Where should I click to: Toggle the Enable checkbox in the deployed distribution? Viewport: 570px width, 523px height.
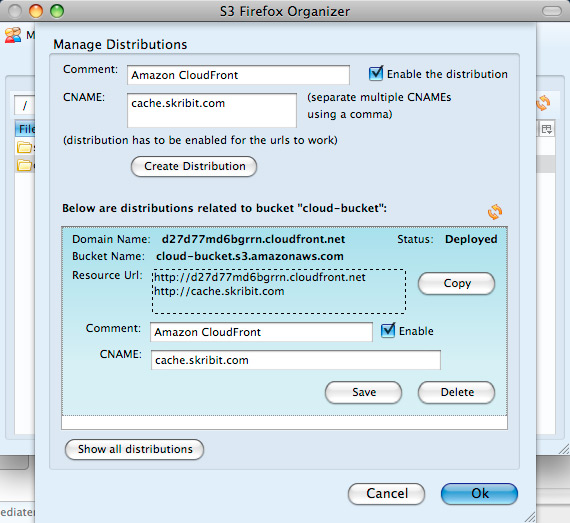388,330
